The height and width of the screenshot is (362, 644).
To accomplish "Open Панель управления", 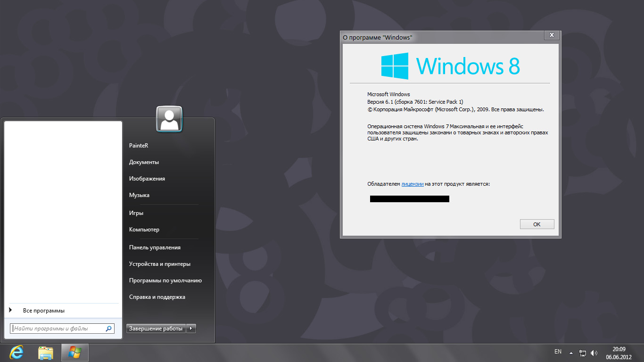I will coord(155,247).
